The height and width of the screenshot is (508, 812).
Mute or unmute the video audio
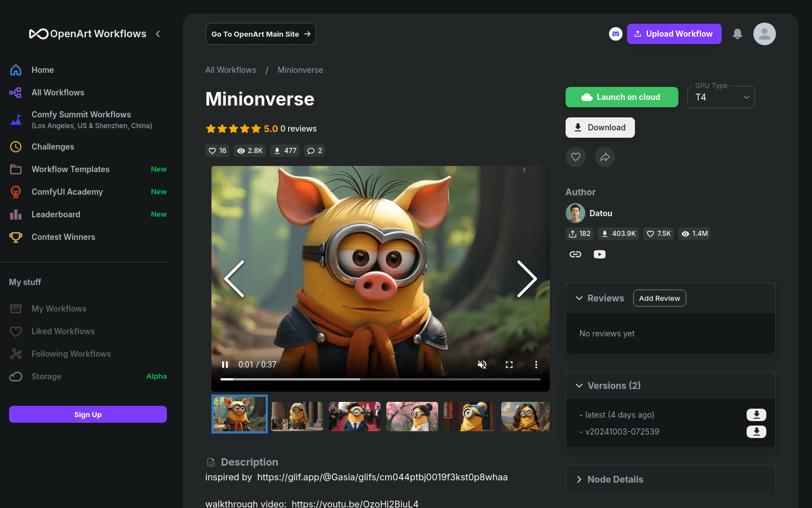coord(482,365)
